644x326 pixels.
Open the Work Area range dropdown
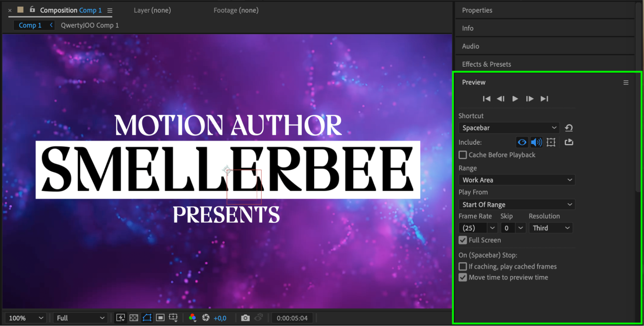click(516, 180)
